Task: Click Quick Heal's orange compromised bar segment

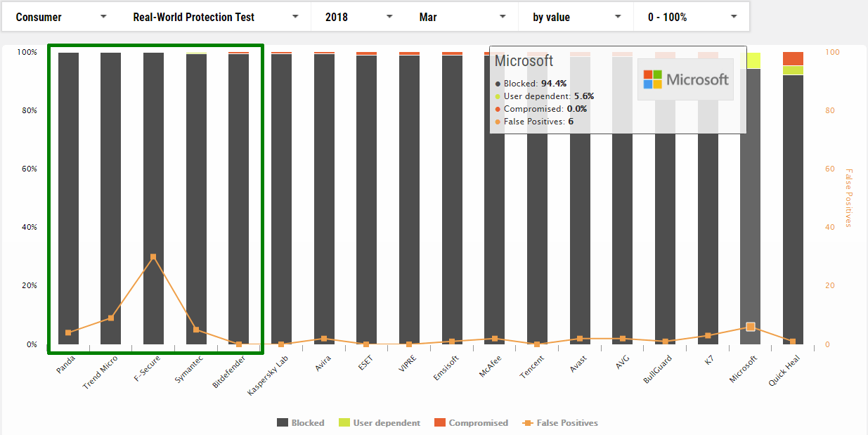Action: pos(793,59)
